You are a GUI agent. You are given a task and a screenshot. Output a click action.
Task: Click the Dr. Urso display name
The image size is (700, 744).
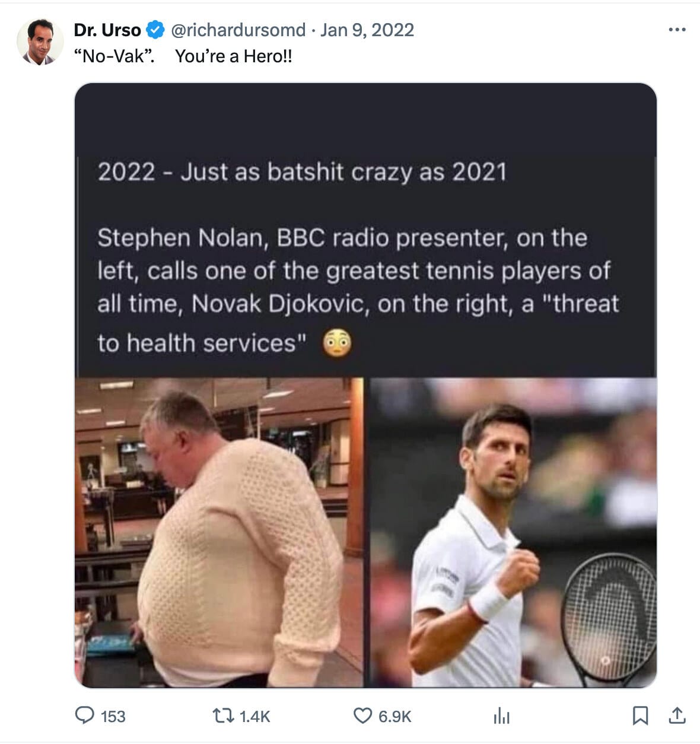107,30
